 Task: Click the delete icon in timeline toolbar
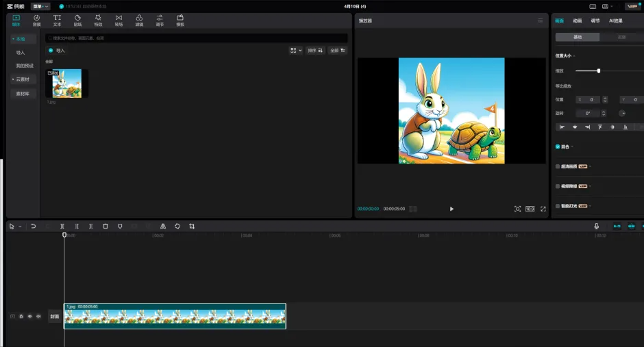106,226
